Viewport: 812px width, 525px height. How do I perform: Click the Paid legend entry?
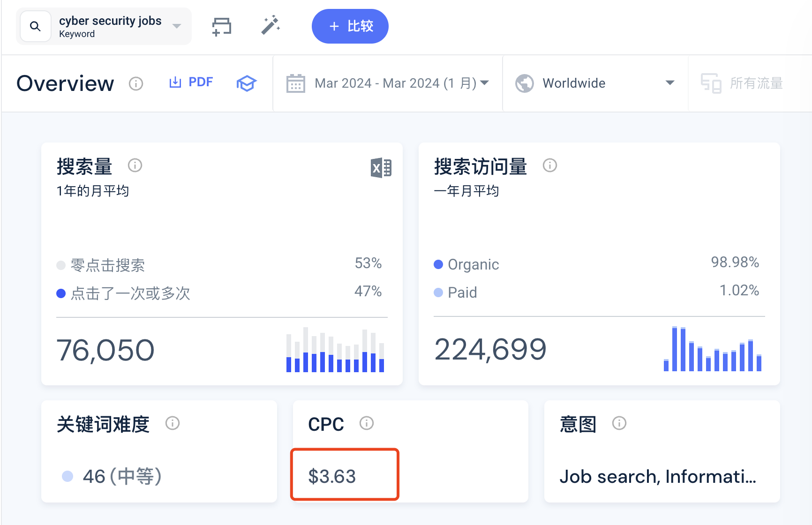tap(455, 292)
